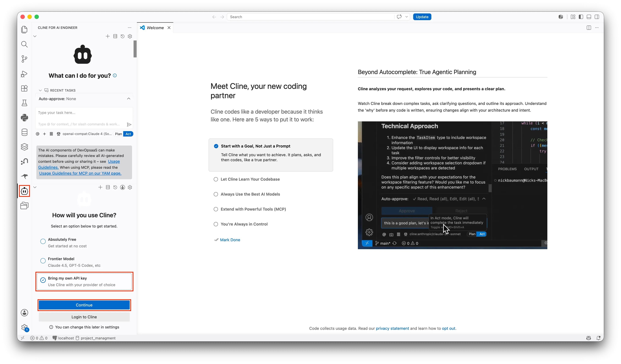Expand the Auto-approve settings chevron
The image size is (621, 364).
coord(129,99)
